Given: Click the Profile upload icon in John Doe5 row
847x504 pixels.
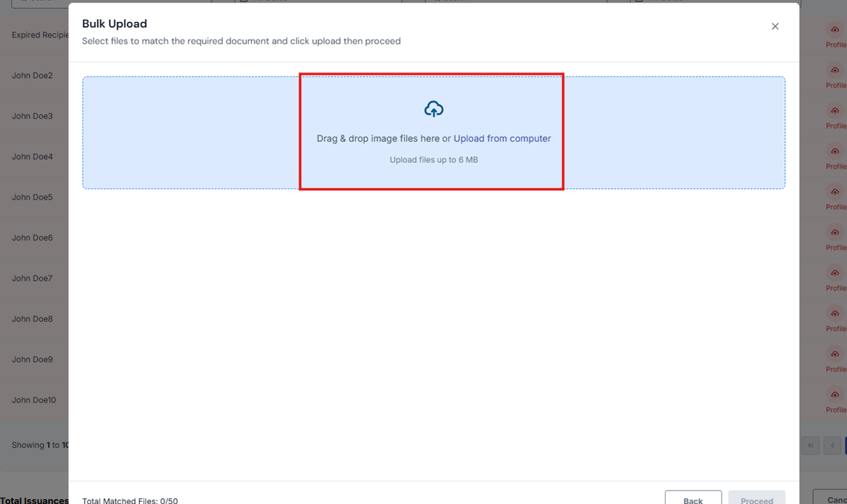Looking at the screenshot, I should point(835,192).
